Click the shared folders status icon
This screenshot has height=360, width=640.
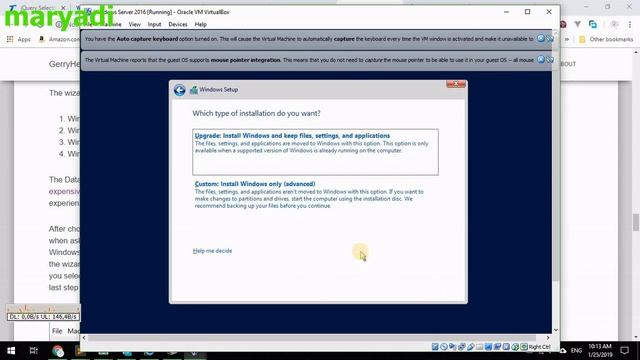[480, 347]
